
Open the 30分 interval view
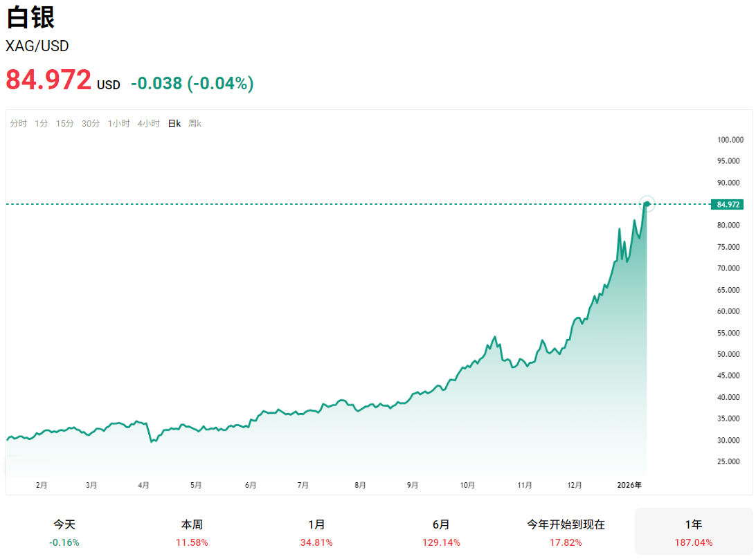90,122
